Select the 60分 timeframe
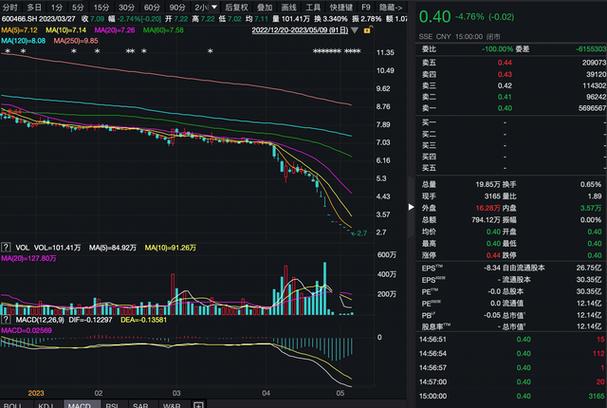Image resolution: width=607 pixels, height=408 pixels. click(152, 7)
